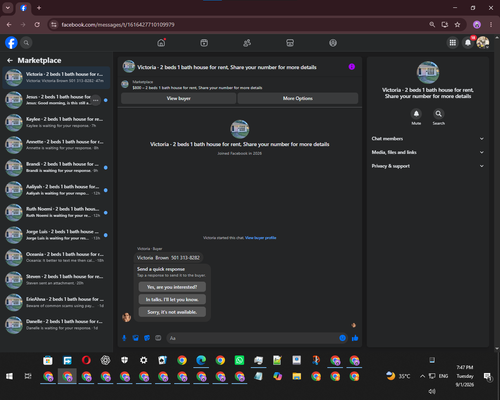Open the Kaylee conversation
500x400 pixels.
click(56, 122)
